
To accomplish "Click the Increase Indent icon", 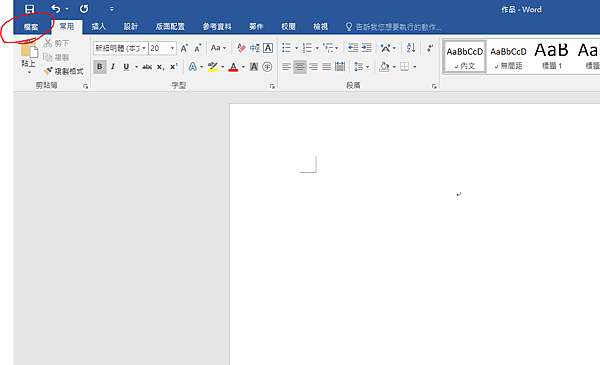I will (367, 48).
